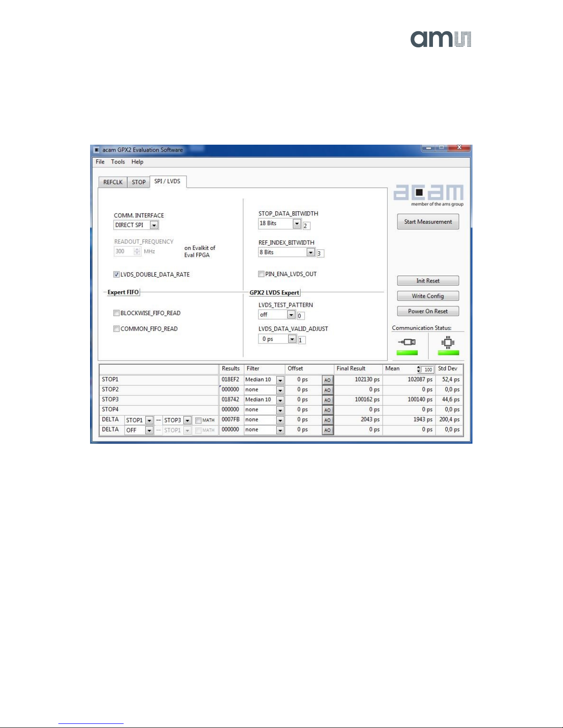The width and height of the screenshot is (563, 728).
Task: Click the STOP3 mean value 100140 ps
Action: 420,400
